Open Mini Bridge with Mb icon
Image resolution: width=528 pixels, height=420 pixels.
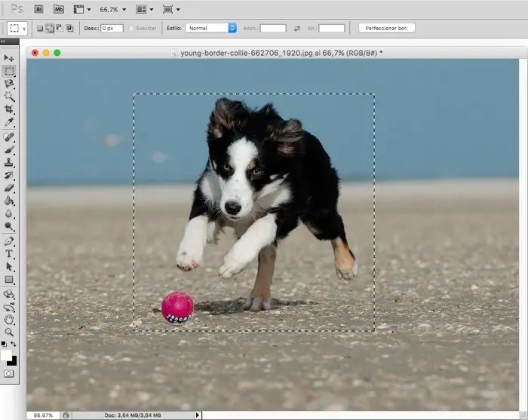coord(58,9)
